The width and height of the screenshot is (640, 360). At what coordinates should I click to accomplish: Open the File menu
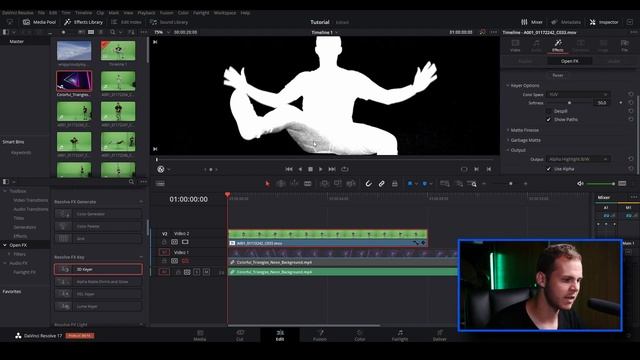[41, 13]
